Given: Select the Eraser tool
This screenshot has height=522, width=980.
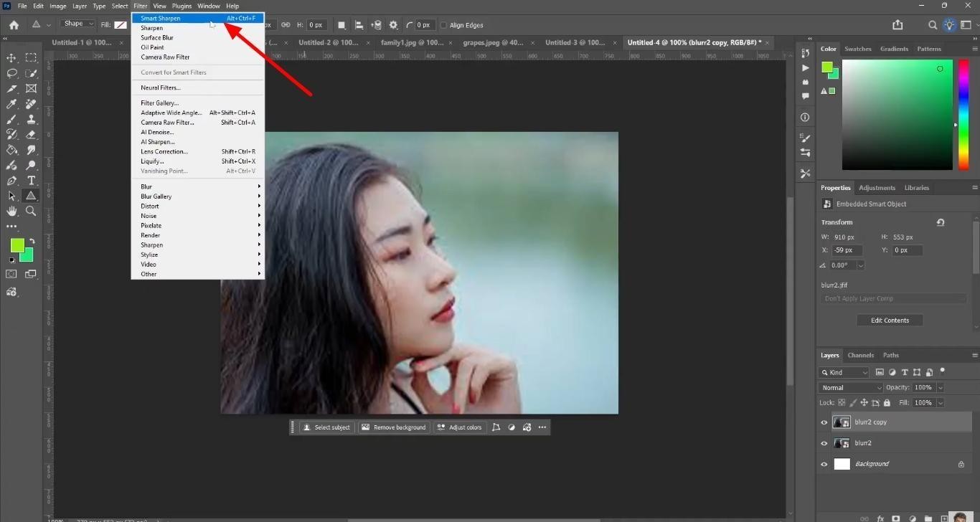Looking at the screenshot, I should click(x=31, y=135).
